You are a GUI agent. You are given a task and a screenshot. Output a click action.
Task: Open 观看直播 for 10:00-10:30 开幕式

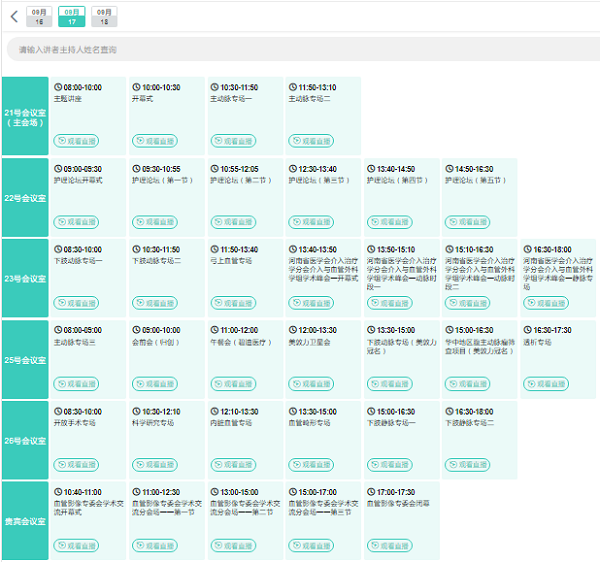tap(154, 141)
